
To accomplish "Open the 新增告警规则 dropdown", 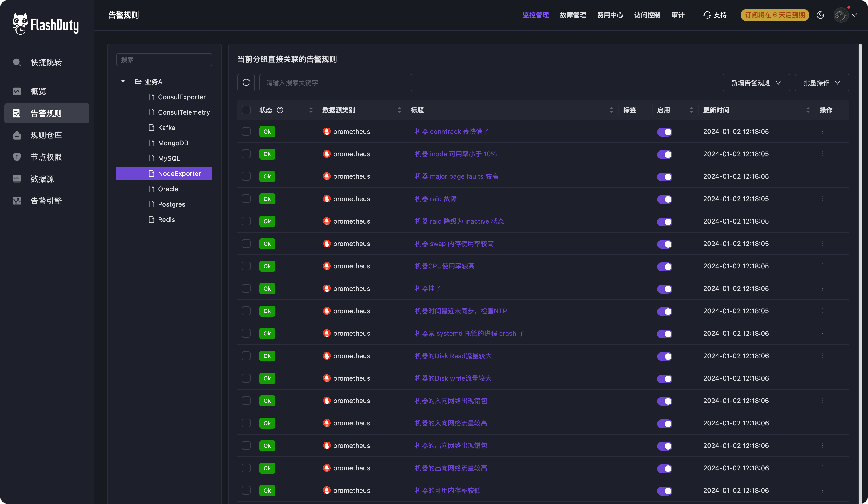I will (756, 83).
